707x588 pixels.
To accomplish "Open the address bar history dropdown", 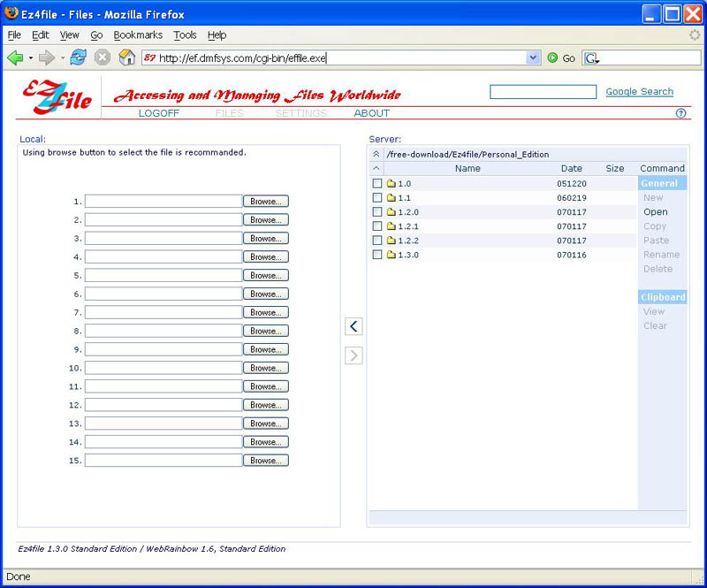I will (x=534, y=57).
